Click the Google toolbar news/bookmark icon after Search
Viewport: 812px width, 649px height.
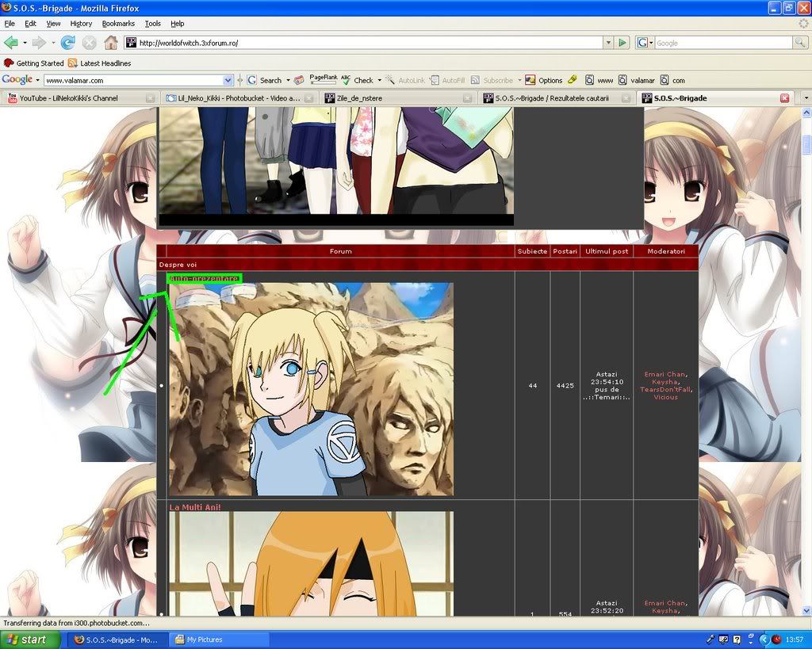point(299,80)
